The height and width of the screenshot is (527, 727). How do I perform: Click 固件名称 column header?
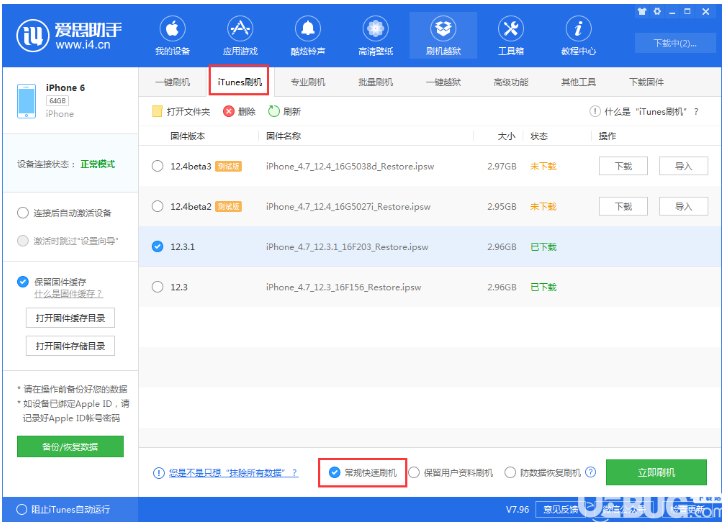pyautogui.click(x=283, y=136)
